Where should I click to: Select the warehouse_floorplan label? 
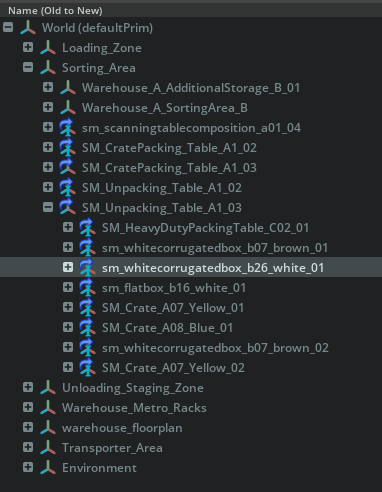(x=122, y=428)
